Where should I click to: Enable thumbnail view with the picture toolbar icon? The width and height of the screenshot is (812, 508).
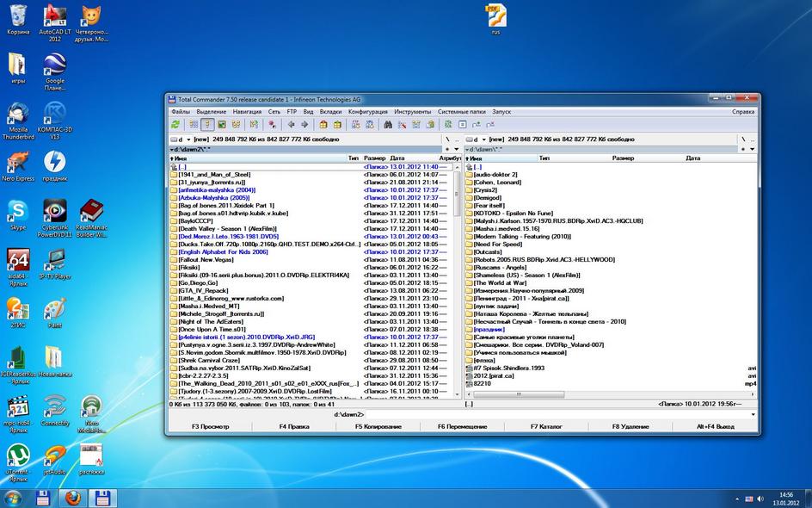[x=222, y=124]
